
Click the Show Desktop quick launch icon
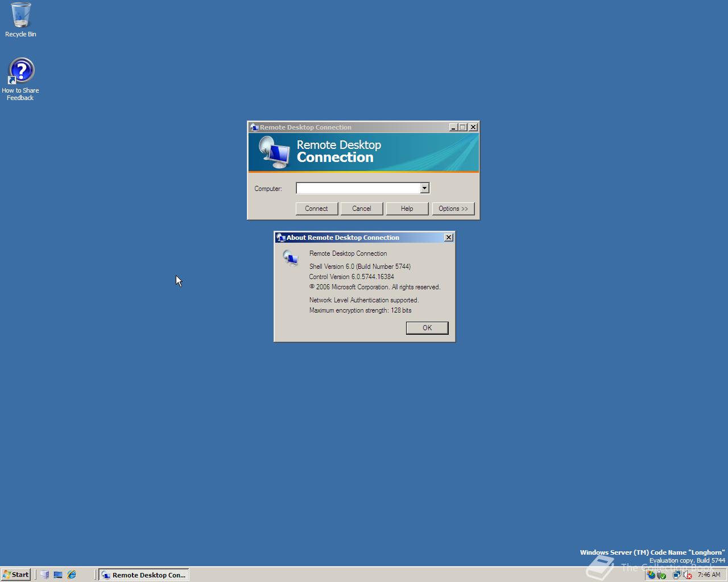[58, 575]
